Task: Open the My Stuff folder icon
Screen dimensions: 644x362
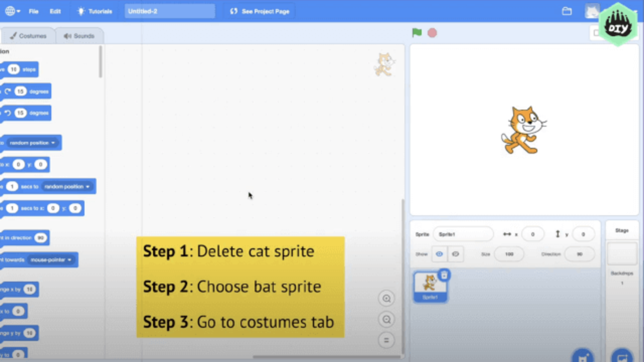Action: pos(567,12)
